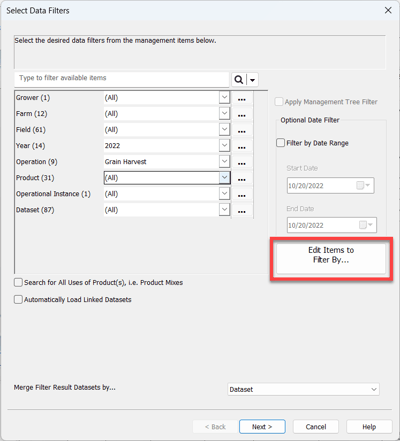This screenshot has width=400, height=441.
Task: Open ellipsis browse button for Operation
Action: [x=242, y=162]
